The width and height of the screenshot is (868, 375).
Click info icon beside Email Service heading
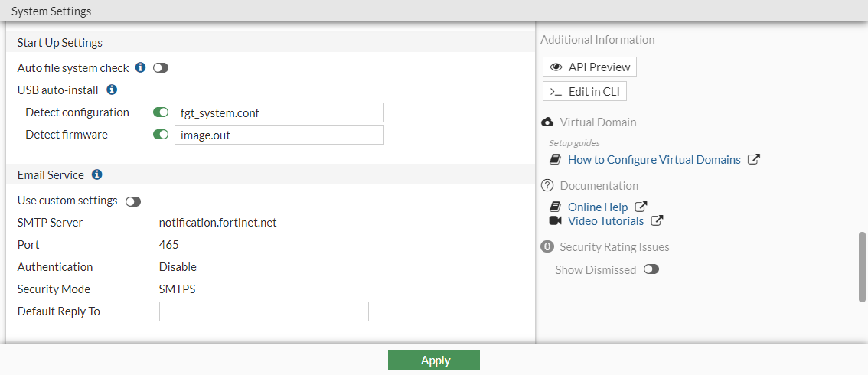[x=97, y=174]
